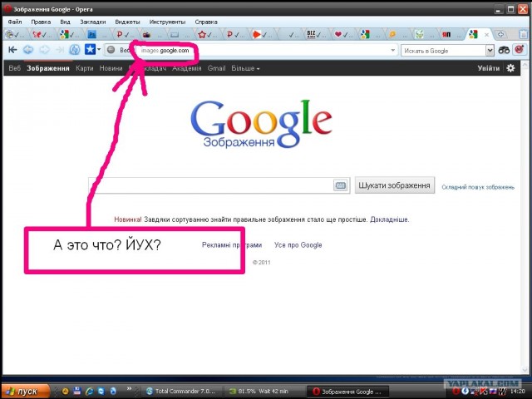Open a new tab with plus button
Viewport: 532px width, 399px height.
pyautogui.click(x=500, y=34)
